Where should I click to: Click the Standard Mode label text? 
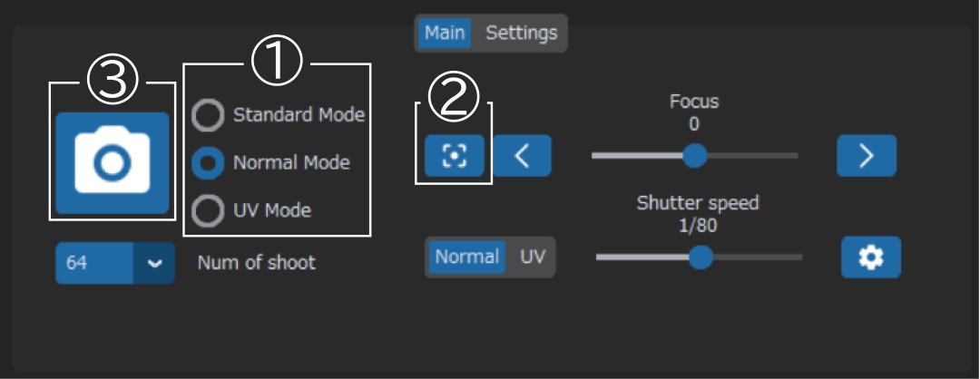(x=299, y=115)
